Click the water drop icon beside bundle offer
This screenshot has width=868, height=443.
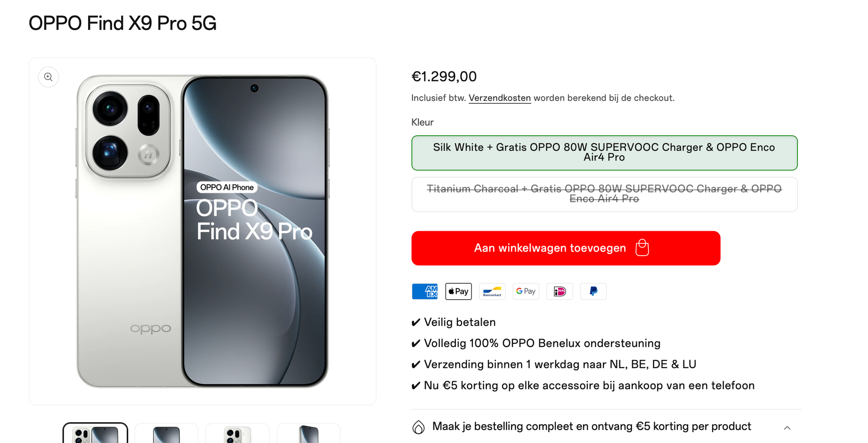(x=419, y=427)
